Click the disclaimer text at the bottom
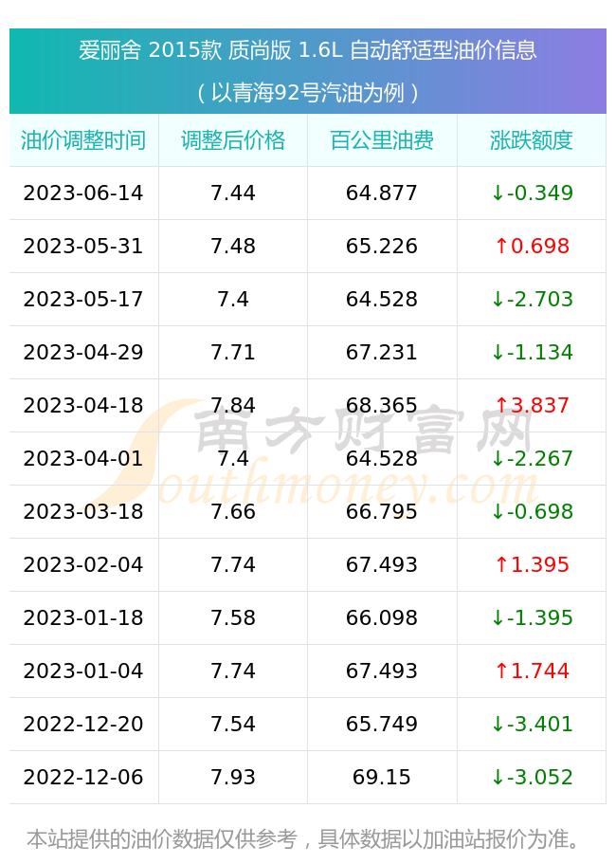Viewport: 616px width, 864px height. pyautogui.click(x=304, y=839)
